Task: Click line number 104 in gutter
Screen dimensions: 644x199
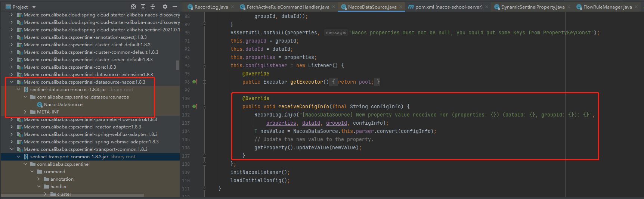Action: point(186,131)
